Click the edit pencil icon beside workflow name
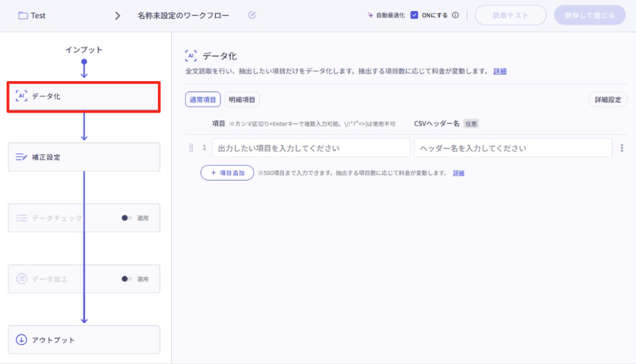This screenshot has height=364, width=636. (x=252, y=15)
